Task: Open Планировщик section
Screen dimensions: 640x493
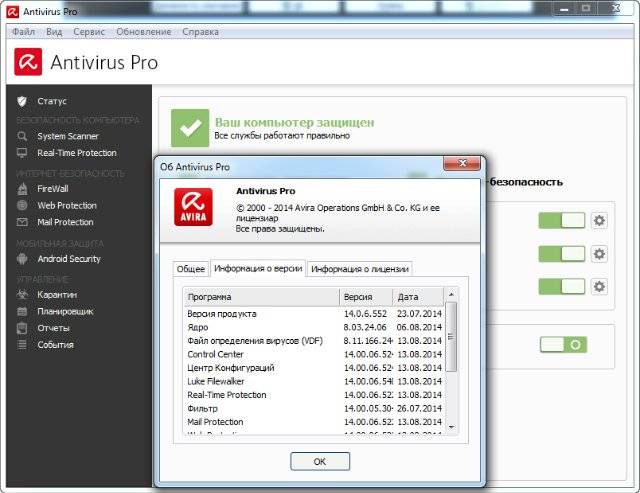Action: (x=65, y=311)
